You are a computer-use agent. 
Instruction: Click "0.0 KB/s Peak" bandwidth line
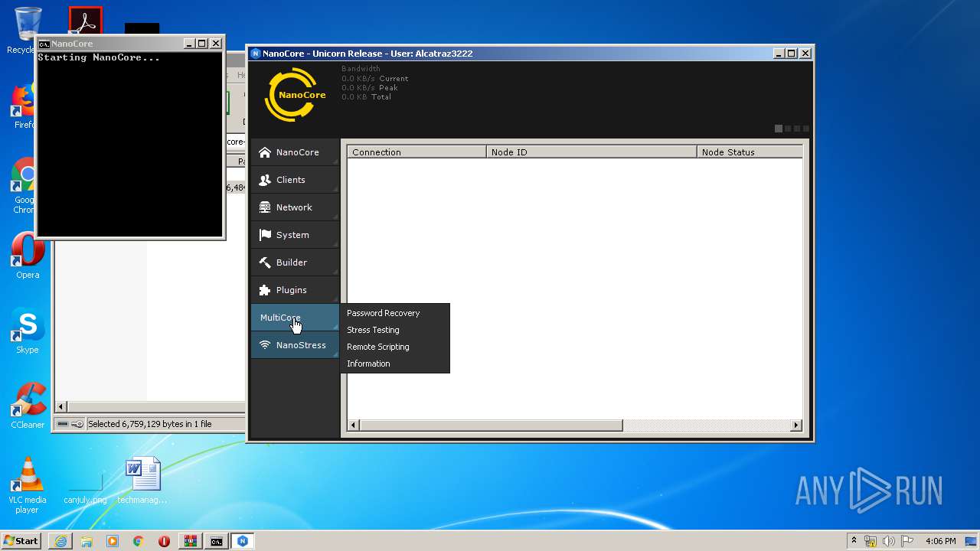tap(370, 87)
